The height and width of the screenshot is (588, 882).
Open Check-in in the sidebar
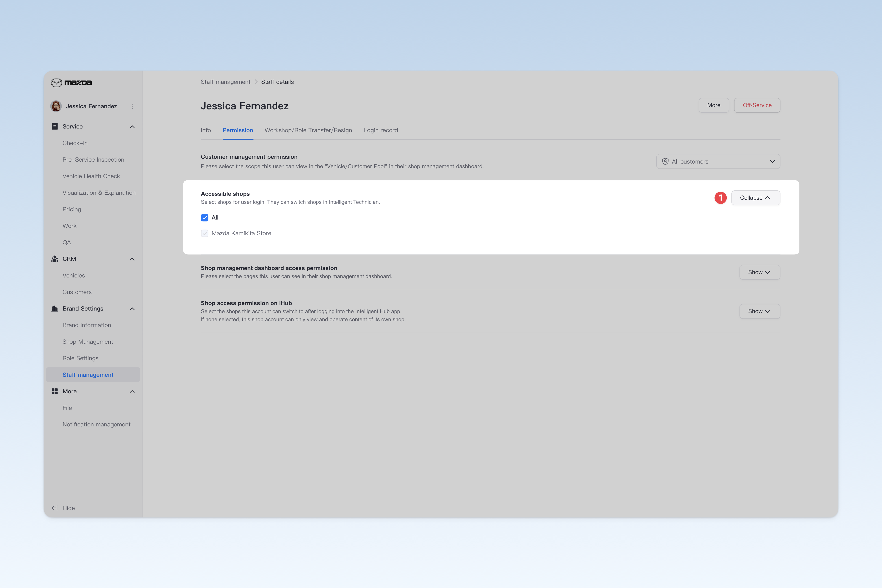(x=75, y=143)
